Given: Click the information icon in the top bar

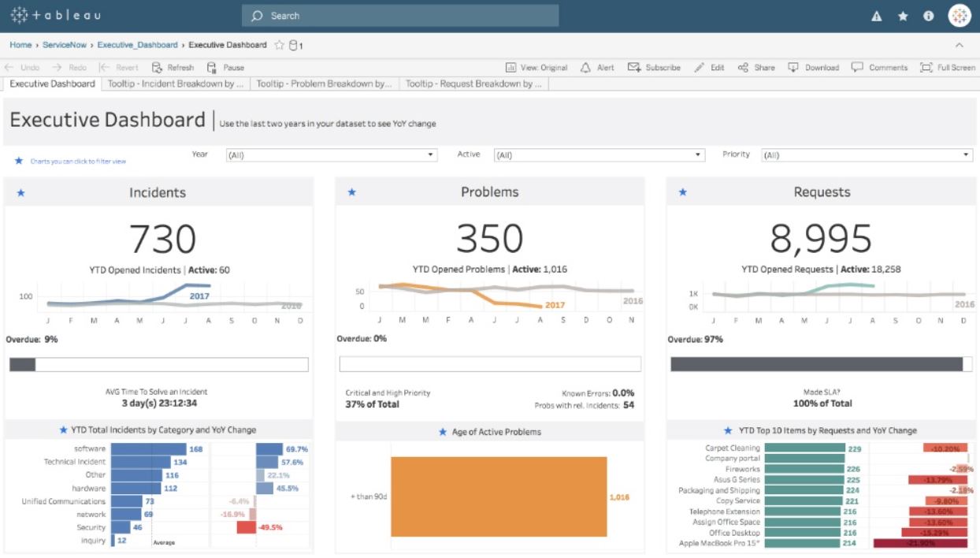Looking at the screenshot, I should click(x=928, y=15).
